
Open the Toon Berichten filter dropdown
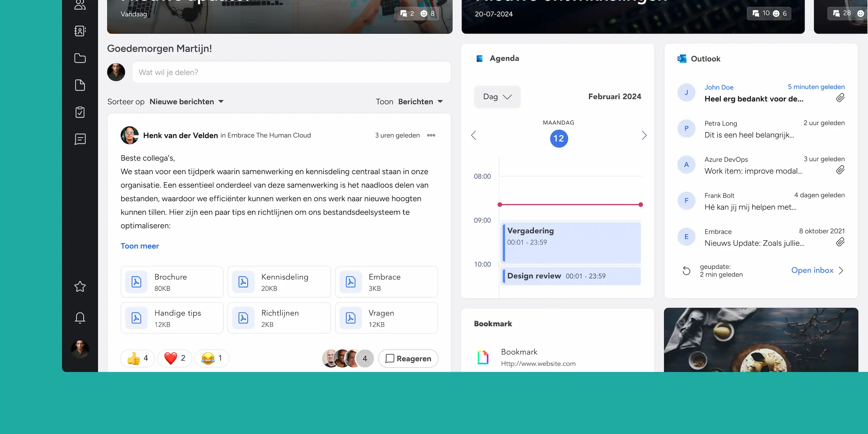[x=420, y=102]
